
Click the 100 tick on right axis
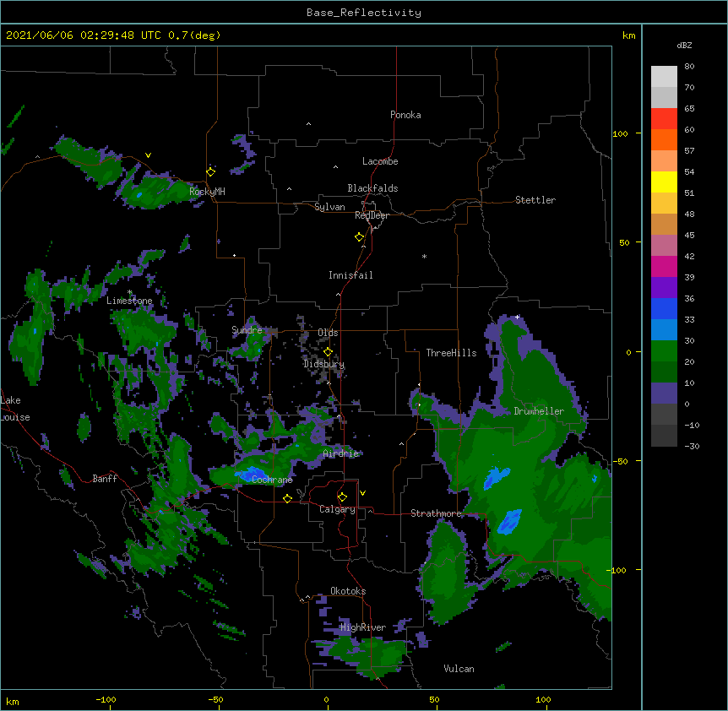tap(620, 133)
